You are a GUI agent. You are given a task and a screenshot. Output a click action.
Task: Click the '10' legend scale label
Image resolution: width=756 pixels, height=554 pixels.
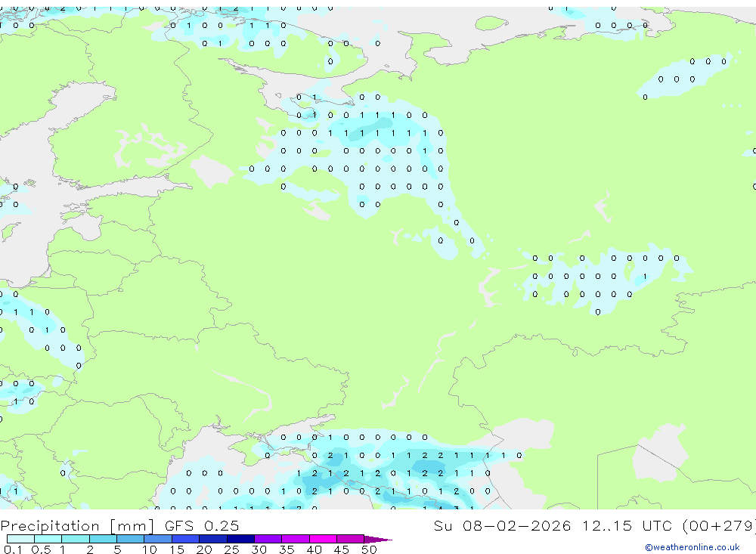coord(149,549)
